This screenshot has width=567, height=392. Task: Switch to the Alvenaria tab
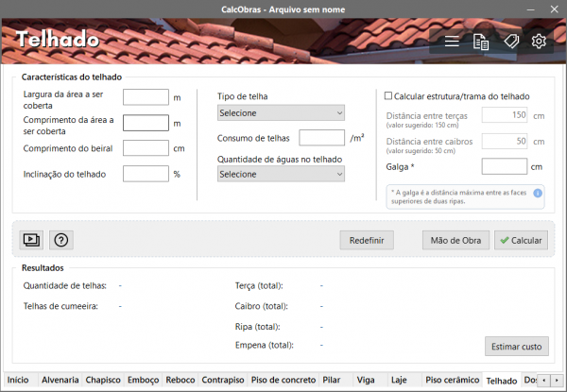point(60,380)
